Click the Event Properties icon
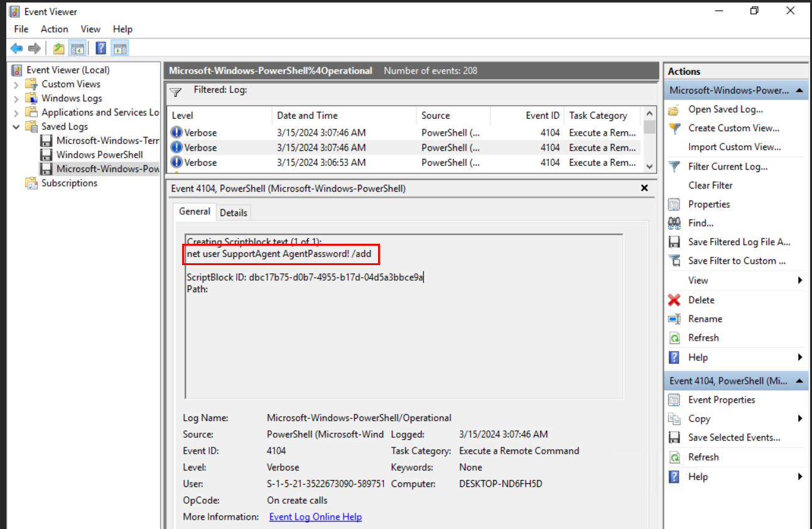 (x=674, y=400)
